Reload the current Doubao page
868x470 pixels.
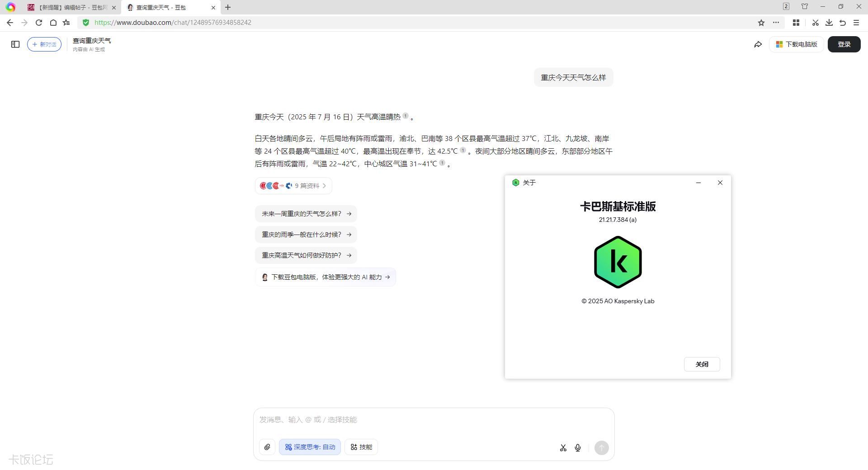[39, 23]
